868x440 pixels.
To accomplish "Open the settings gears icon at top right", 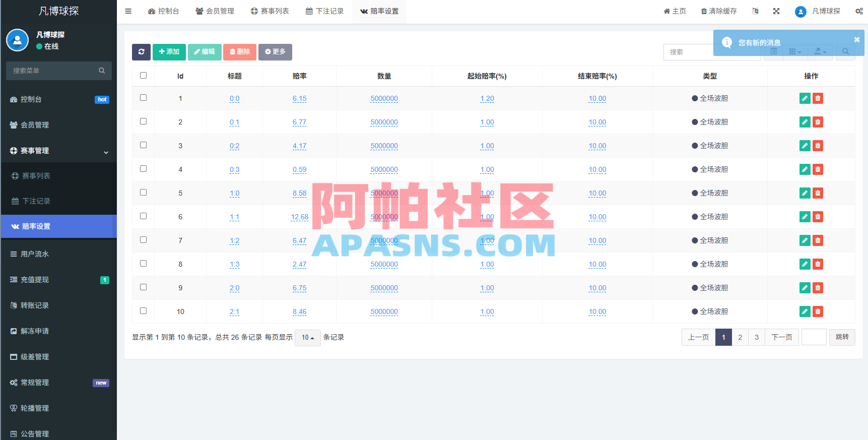I will click(859, 11).
